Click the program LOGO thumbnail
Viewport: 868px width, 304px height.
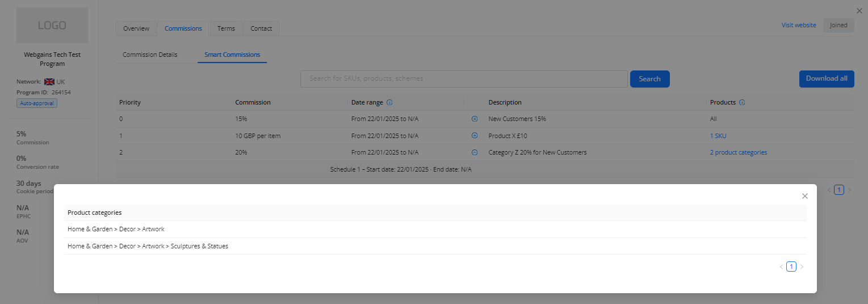[x=52, y=26]
